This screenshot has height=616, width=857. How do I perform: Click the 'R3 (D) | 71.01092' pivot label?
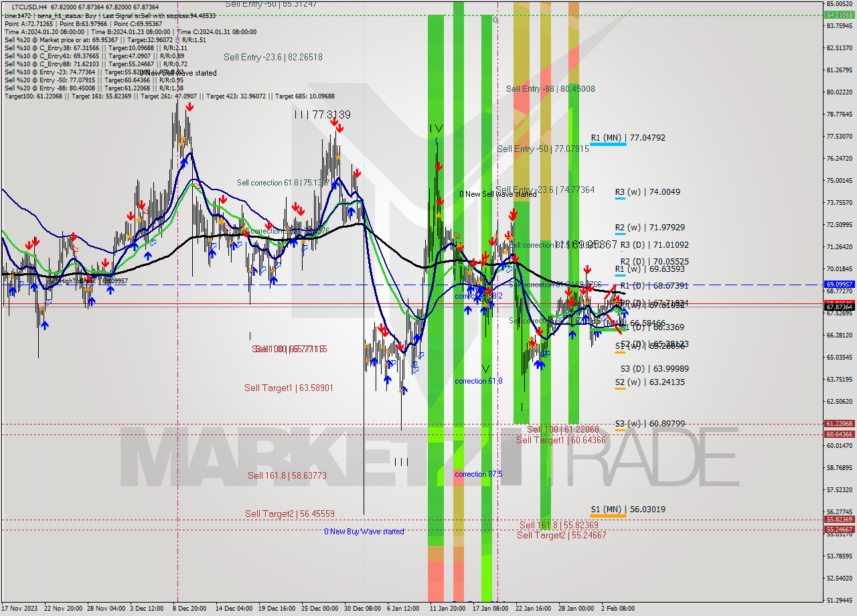coord(654,245)
